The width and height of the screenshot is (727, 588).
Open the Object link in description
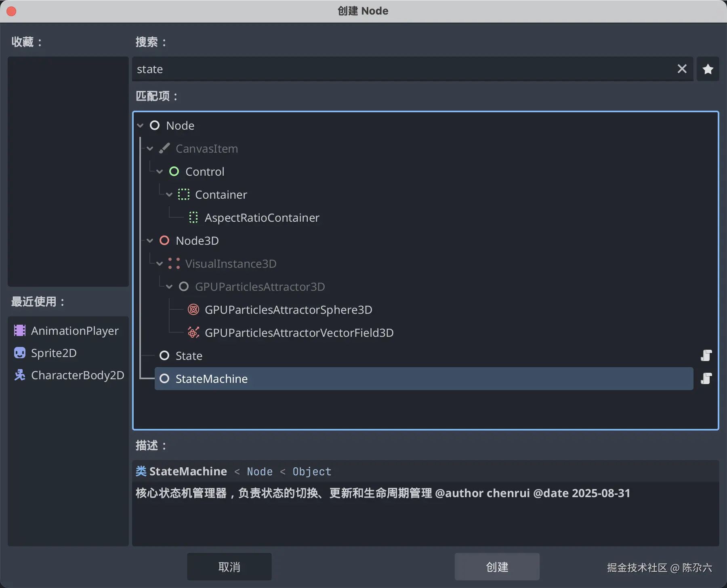pos(312,472)
